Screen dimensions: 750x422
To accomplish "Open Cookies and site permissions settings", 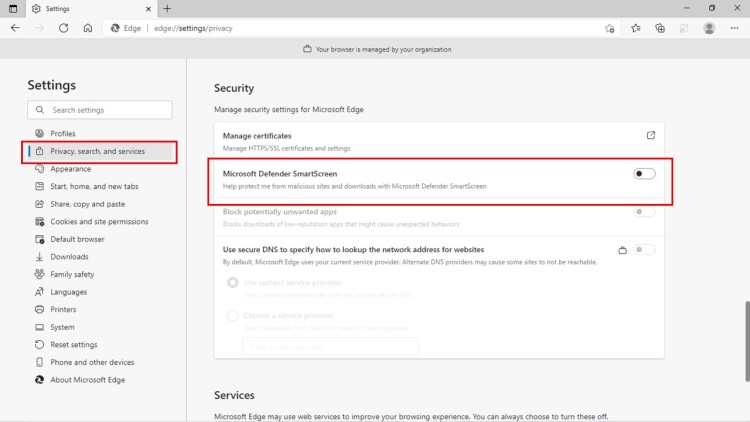I will tap(99, 221).
